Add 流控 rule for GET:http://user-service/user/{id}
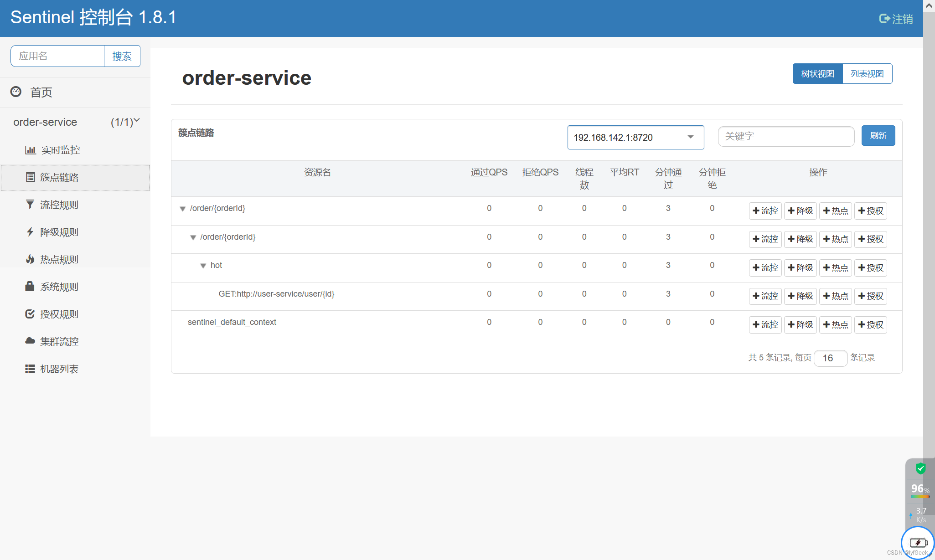 point(765,296)
